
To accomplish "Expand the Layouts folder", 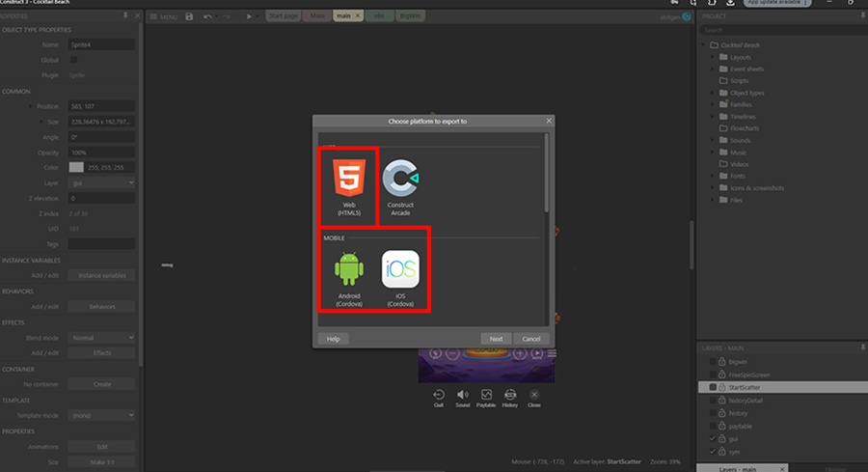I will pyautogui.click(x=713, y=57).
